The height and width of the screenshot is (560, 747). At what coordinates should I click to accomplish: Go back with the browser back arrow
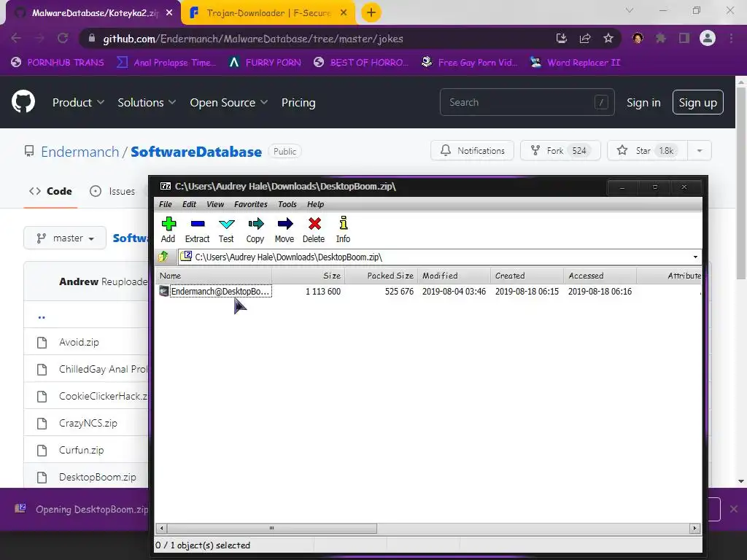click(16, 38)
